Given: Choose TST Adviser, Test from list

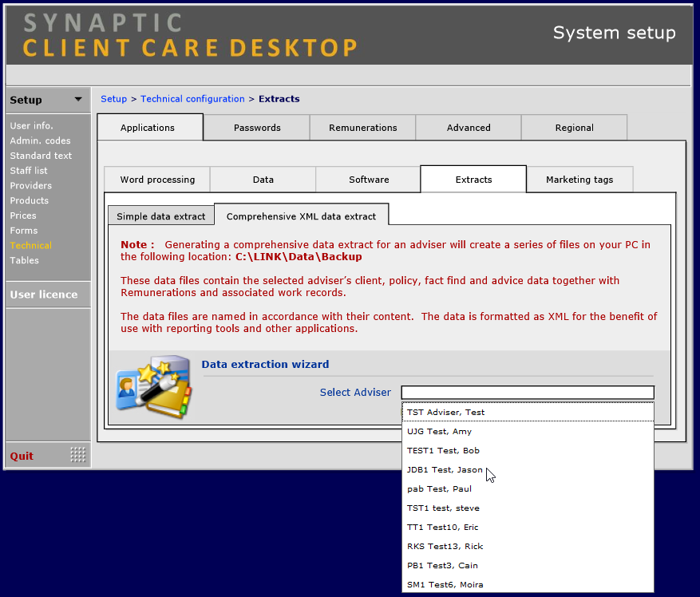Looking at the screenshot, I should 528,412.
